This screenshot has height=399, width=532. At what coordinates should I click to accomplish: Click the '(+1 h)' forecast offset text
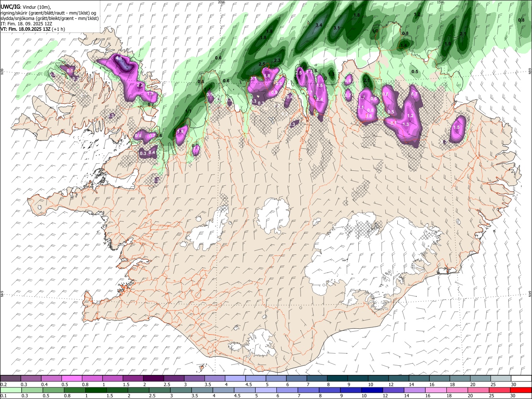(58, 29)
